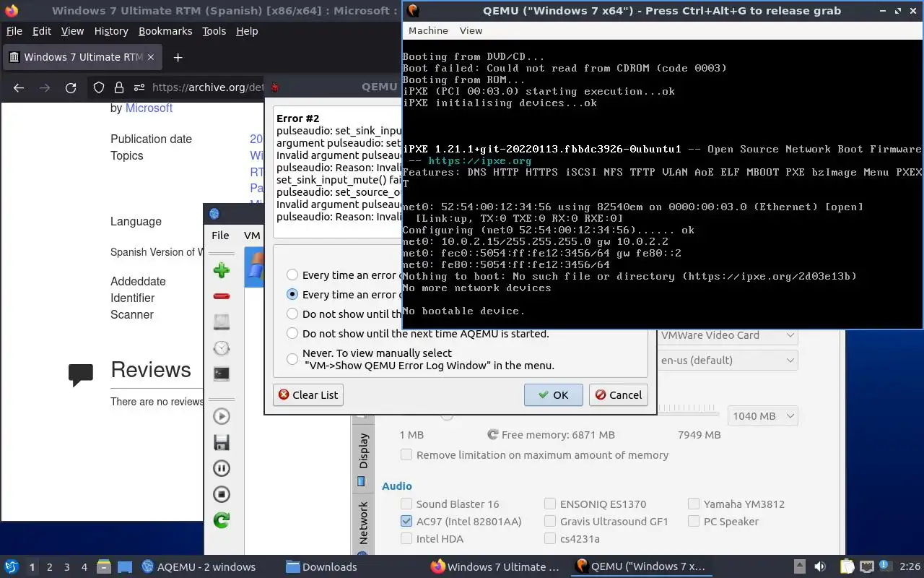Click the clock snapshot icon in AQEMU toolbar
This screenshot has width=924, height=578.
[x=222, y=348]
